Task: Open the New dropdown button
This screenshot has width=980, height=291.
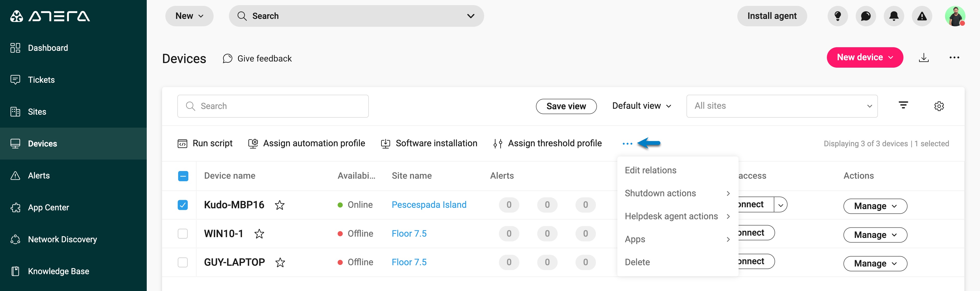Action: tap(189, 16)
